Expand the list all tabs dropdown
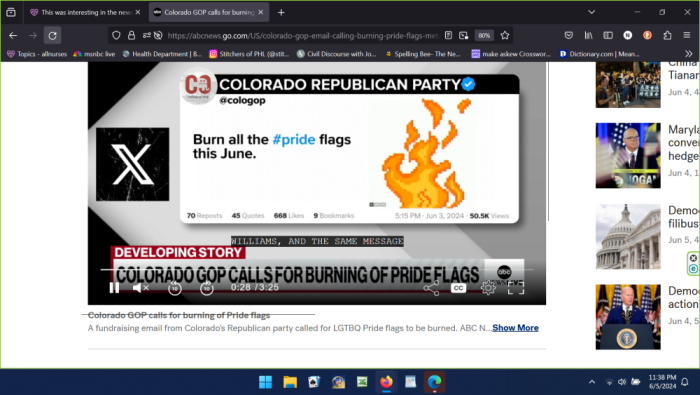The width and height of the screenshot is (700, 395). click(x=592, y=12)
